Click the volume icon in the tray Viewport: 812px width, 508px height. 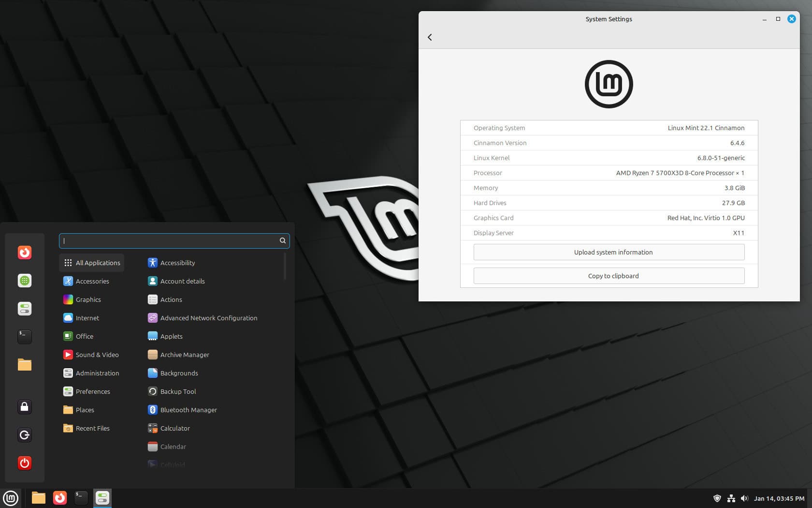[745, 498]
